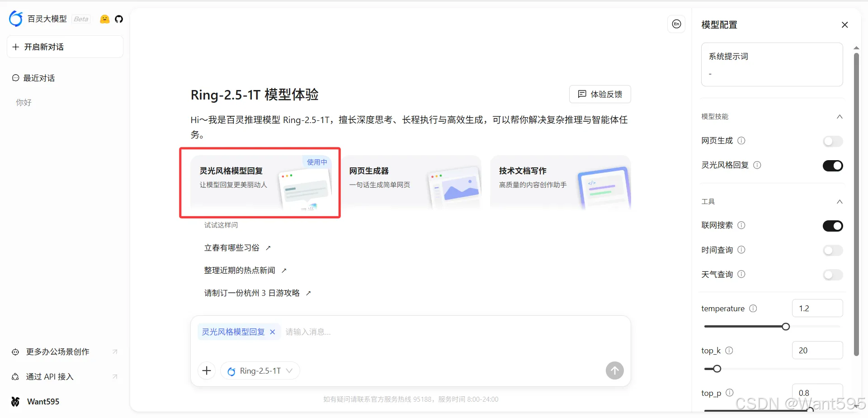Click the En language switch icon
This screenshot has width=868, height=418.
coord(676,24)
